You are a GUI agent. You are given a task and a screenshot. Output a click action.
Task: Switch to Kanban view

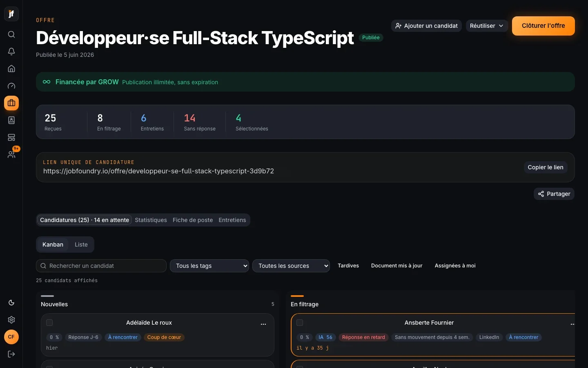(53, 245)
